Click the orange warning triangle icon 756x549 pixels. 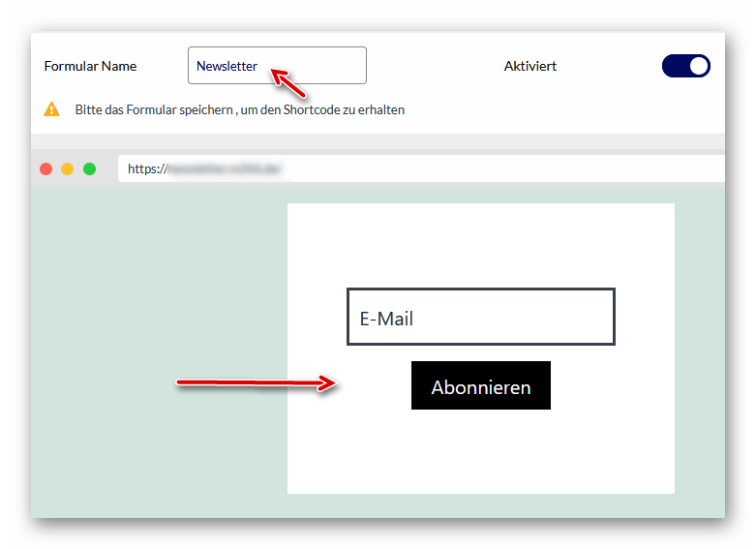click(52, 109)
